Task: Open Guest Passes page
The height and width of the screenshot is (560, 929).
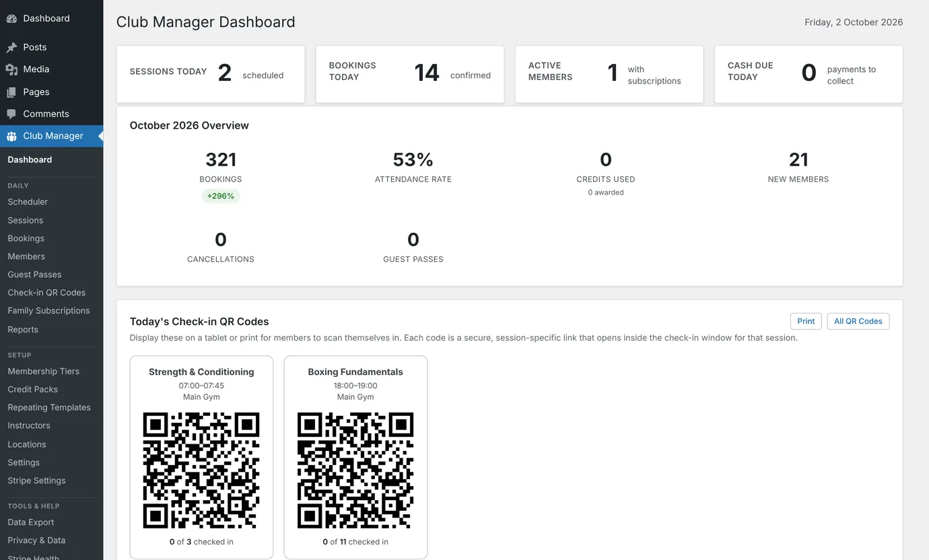Action: (x=34, y=275)
